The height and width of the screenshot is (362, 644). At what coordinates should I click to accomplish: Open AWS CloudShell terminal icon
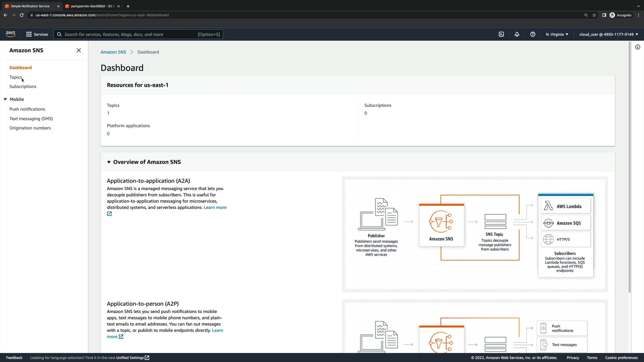[x=501, y=34]
